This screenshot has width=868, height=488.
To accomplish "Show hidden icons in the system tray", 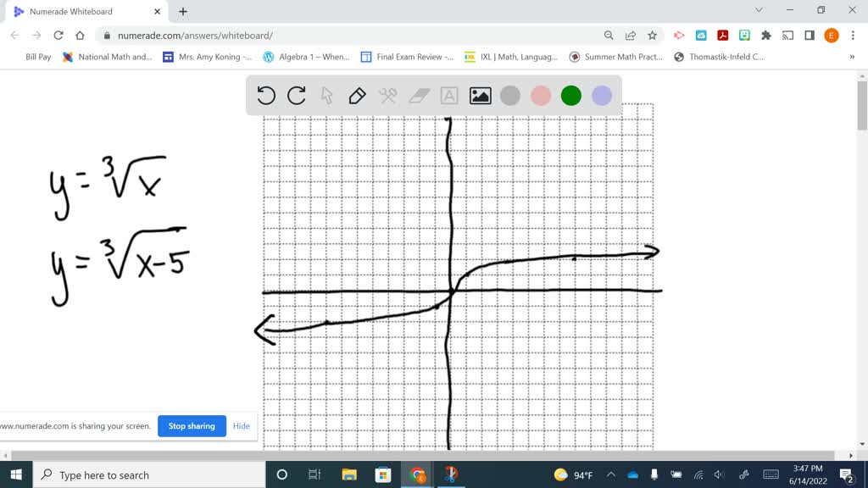I will [609, 474].
